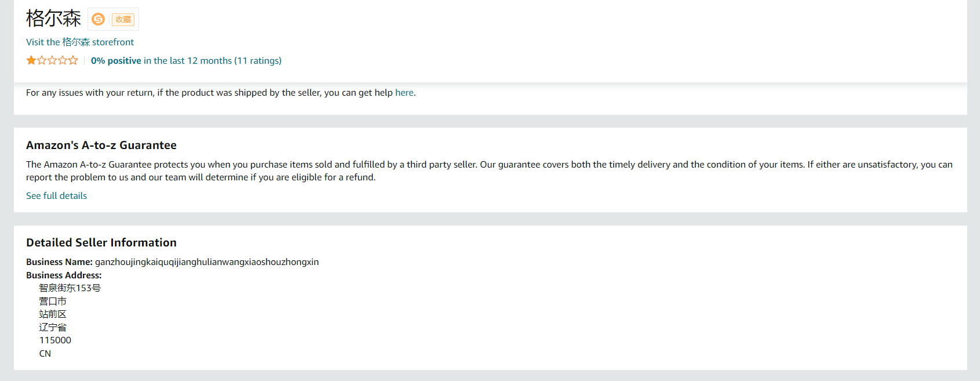
Task: Click the 'here' return help link
Action: [404, 93]
